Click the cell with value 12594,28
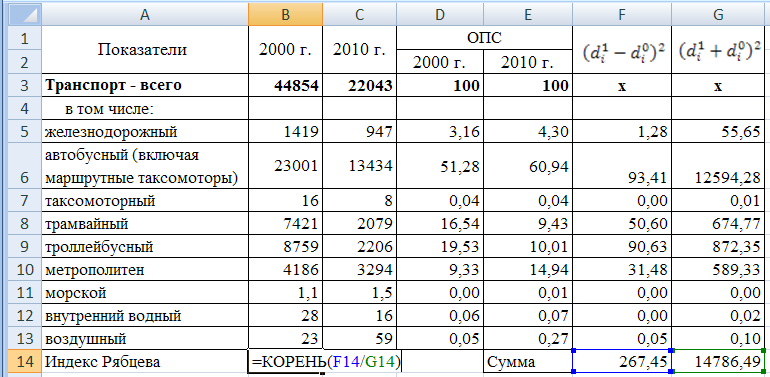The height and width of the screenshot is (377, 770). (x=718, y=166)
